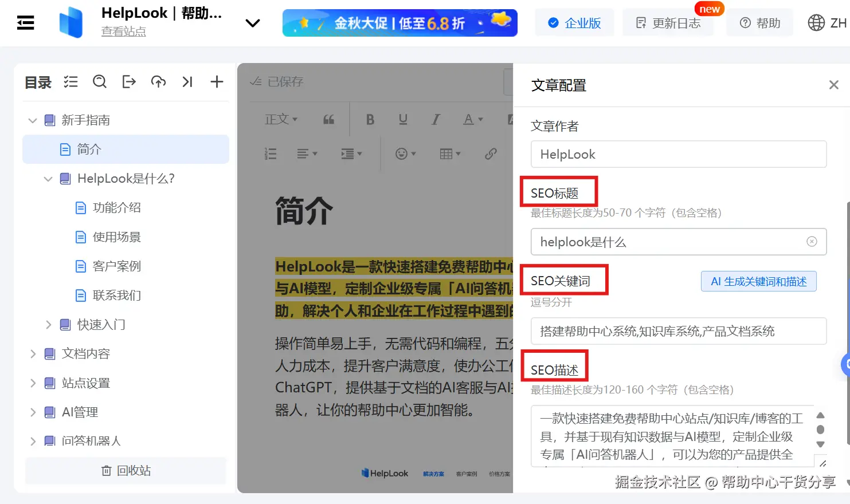Click the SEO标题 input field
The height and width of the screenshot is (504, 850).
coord(679,242)
